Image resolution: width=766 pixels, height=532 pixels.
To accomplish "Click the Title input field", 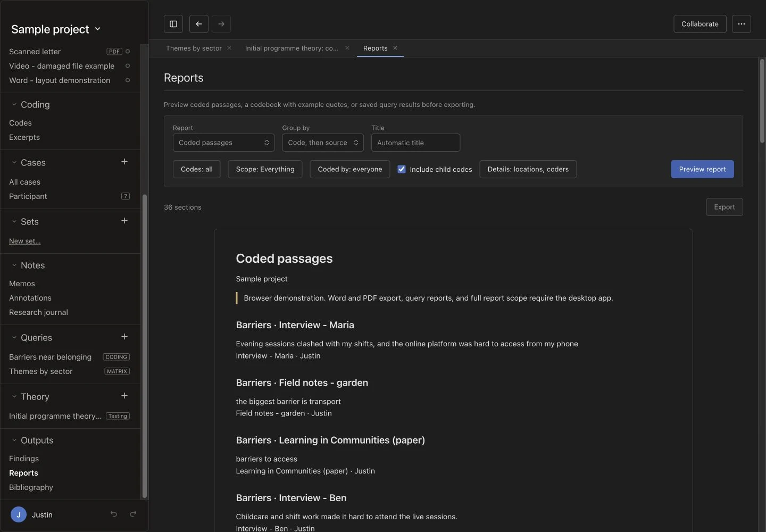I will 416,143.
